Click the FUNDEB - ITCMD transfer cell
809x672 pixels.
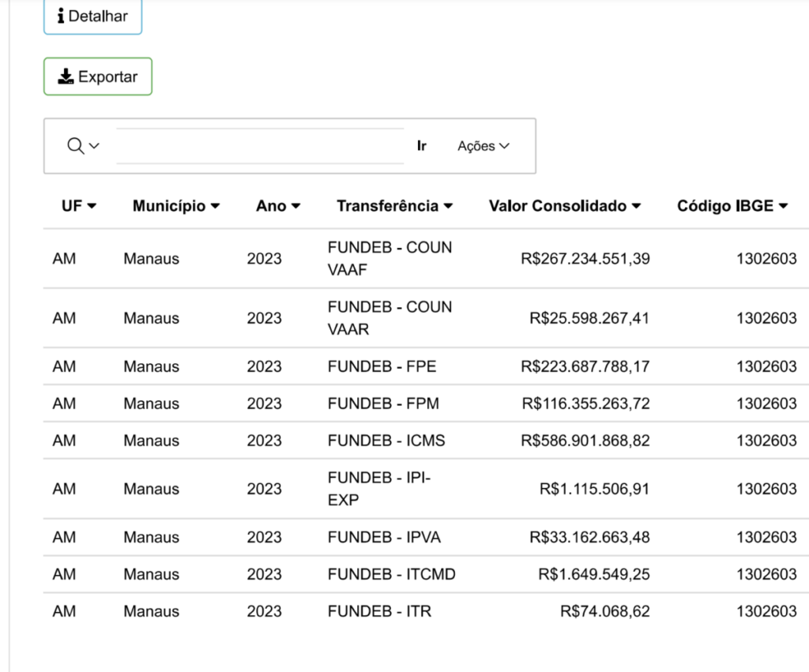click(391, 574)
